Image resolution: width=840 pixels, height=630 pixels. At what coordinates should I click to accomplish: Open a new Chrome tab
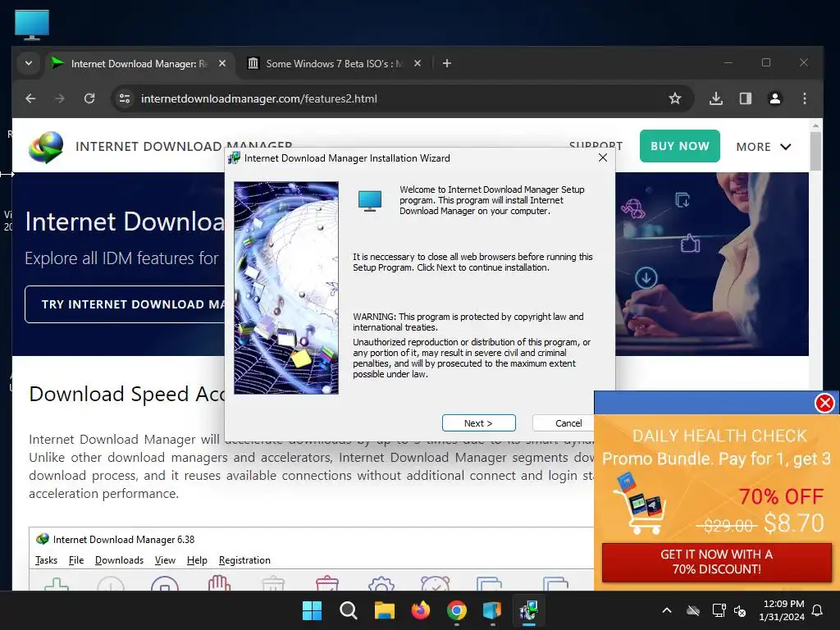coord(447,63)
